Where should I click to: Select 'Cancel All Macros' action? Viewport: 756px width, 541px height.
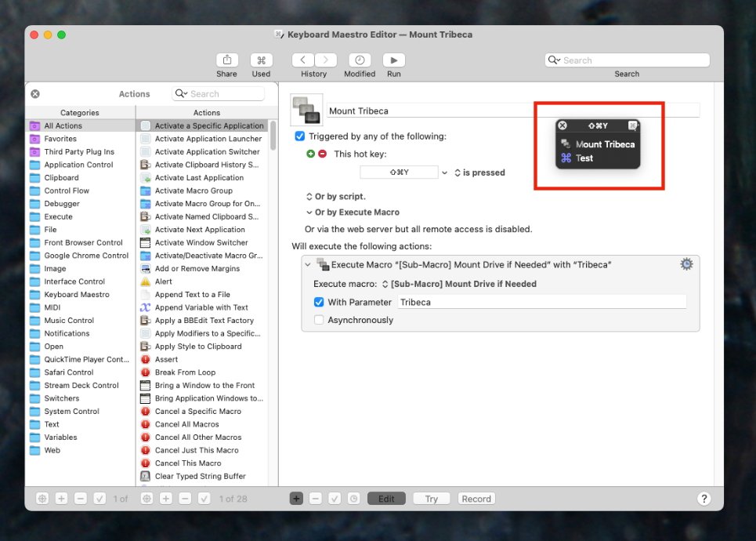[202, 424]
